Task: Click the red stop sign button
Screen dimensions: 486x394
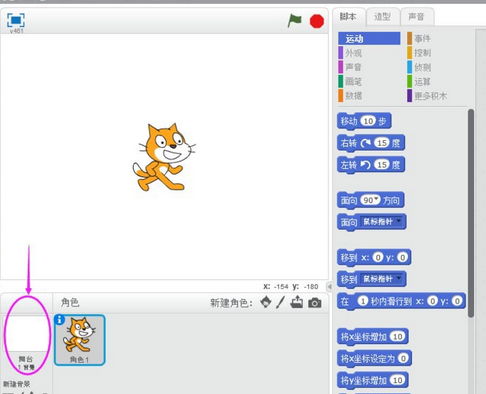Action: click(317, 21)
